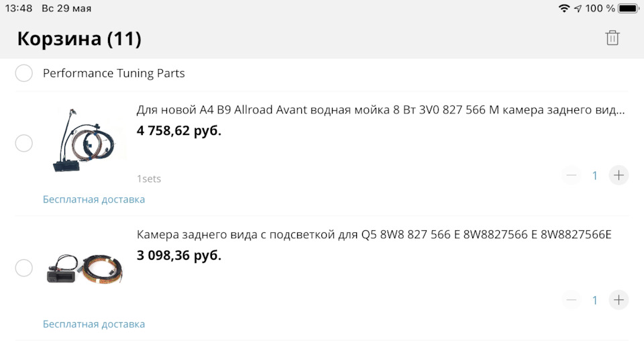
Task: Tap the Wi-Fi status icon
Action: click(563, 9)
